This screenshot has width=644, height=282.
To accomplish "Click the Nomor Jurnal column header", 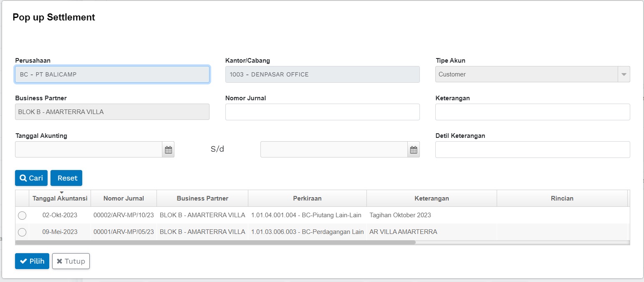I will [124, 198].
